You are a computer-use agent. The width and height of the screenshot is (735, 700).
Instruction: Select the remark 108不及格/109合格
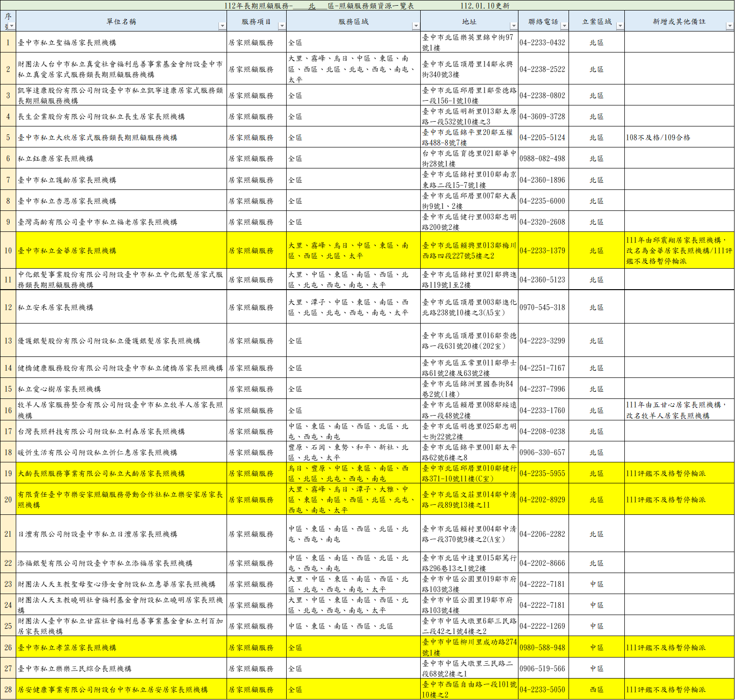[x=679, y=137]
